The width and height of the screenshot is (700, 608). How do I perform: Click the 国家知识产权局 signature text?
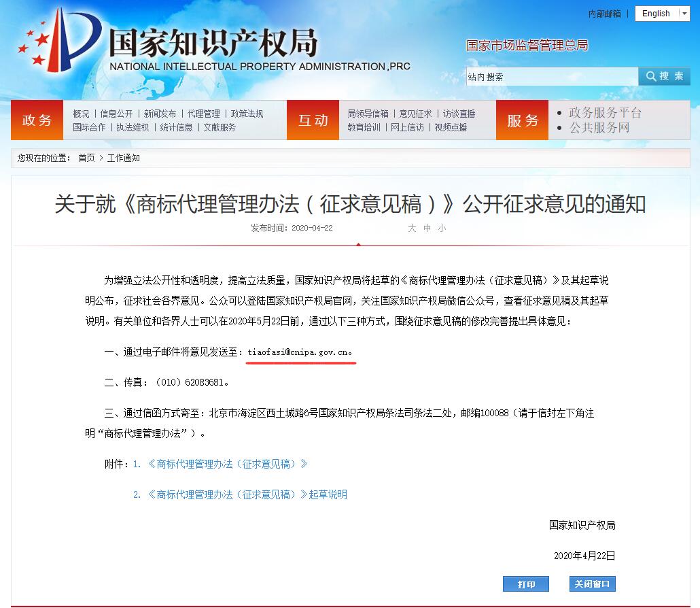[x=582, y=525]
